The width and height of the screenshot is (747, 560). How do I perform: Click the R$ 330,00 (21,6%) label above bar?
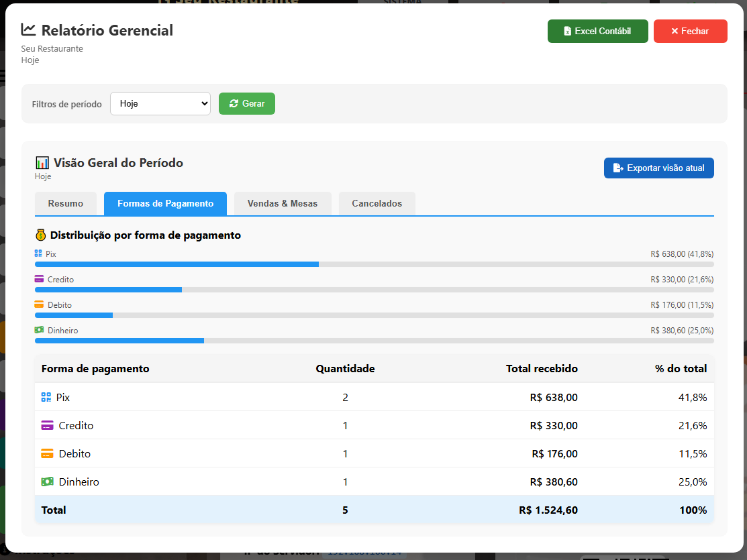point(682,279)
